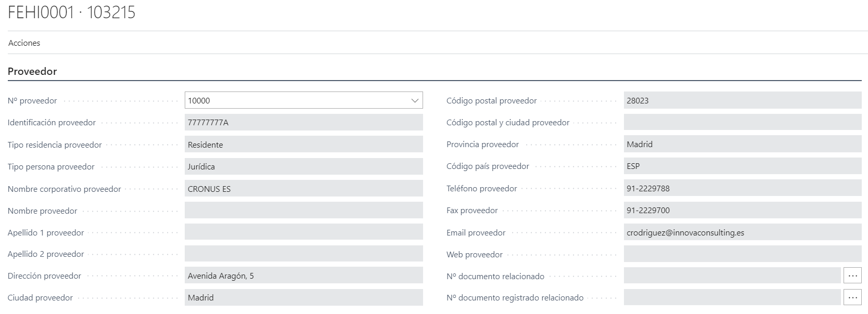The height and width of the screenshot is (314, 868).
Task: Click the Tipo residencia proveedor field
Action: (x=303, y=145)
